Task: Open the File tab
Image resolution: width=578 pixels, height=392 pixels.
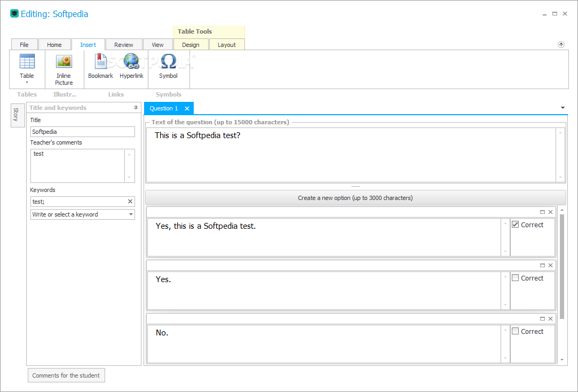Action: point(25,45)
